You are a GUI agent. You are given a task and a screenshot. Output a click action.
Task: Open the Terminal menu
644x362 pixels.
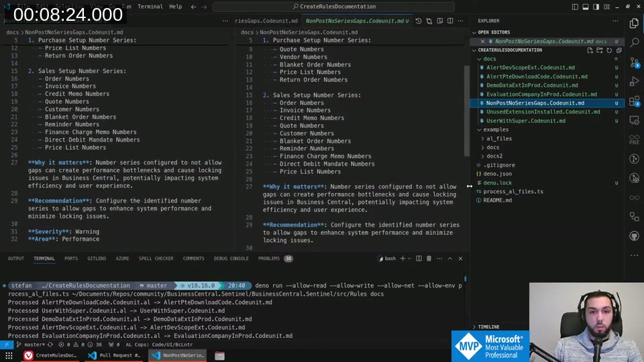tap(150, 7)
